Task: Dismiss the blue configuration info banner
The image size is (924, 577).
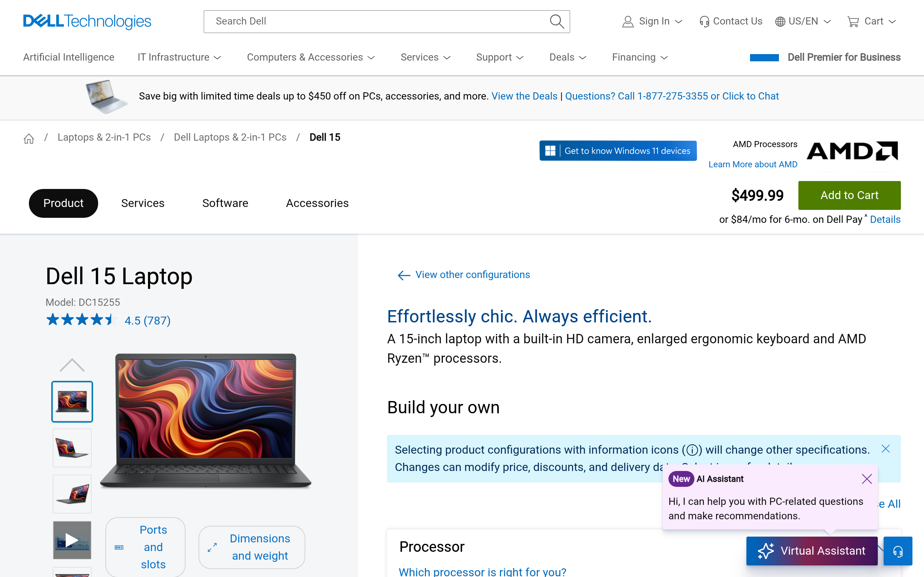Action: (x=885, y=449)
